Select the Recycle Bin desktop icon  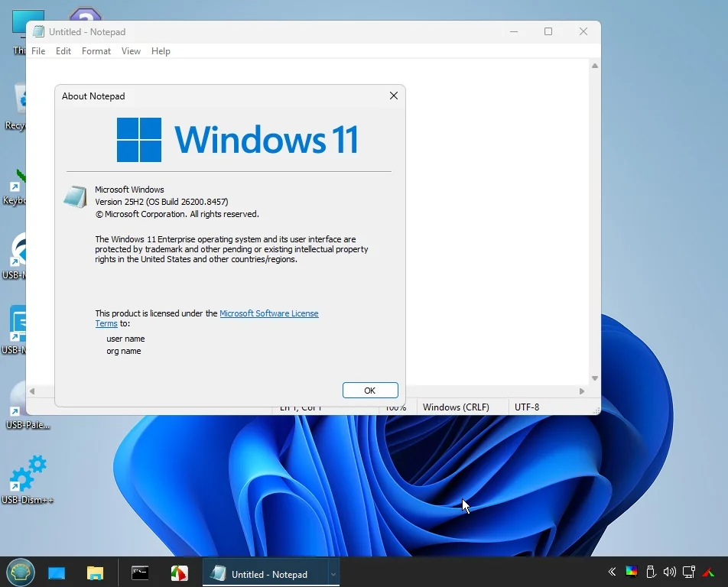15,107
